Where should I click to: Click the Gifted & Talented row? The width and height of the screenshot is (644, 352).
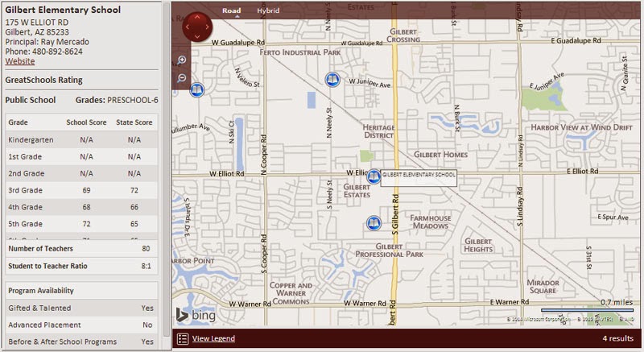82,308
